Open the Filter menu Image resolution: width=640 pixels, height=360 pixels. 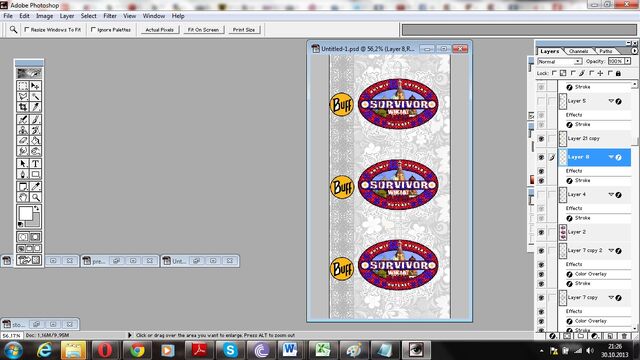(110, 16)
